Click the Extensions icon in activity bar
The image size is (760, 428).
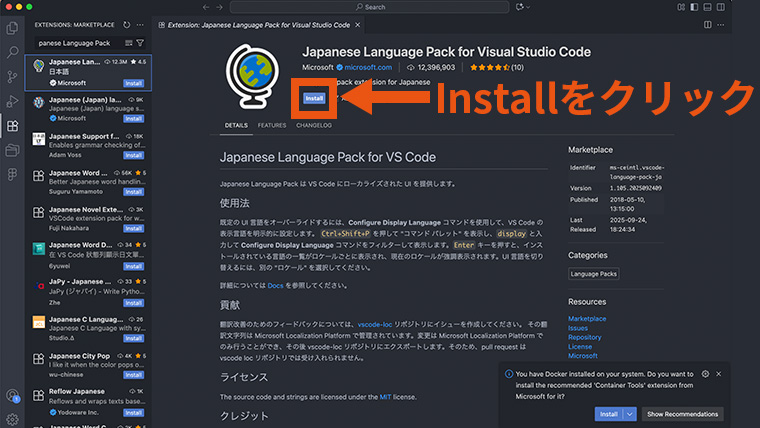(12, 126)
